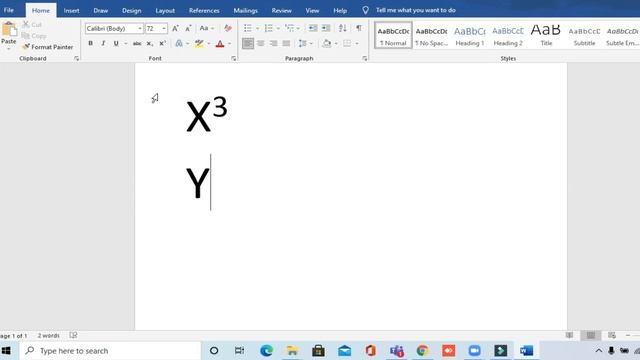640x360 pixels.
Task: Expand underline style arrow
Action: [x=126, y=43]
